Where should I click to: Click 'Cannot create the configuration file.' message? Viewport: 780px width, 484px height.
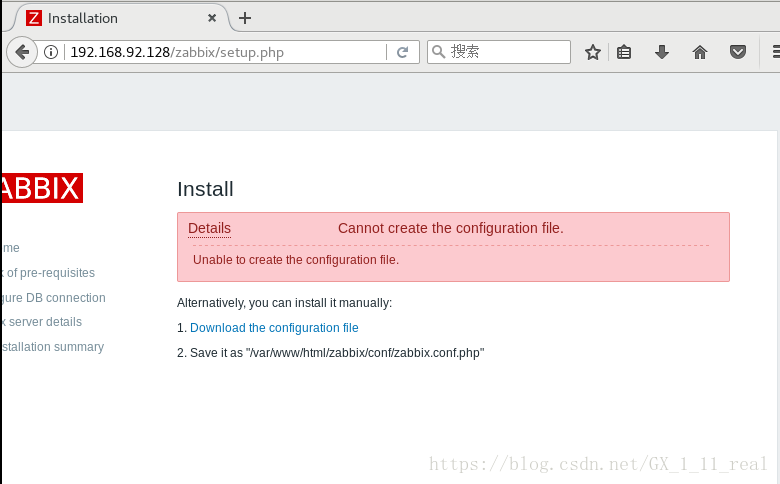(x=451, y=228)
